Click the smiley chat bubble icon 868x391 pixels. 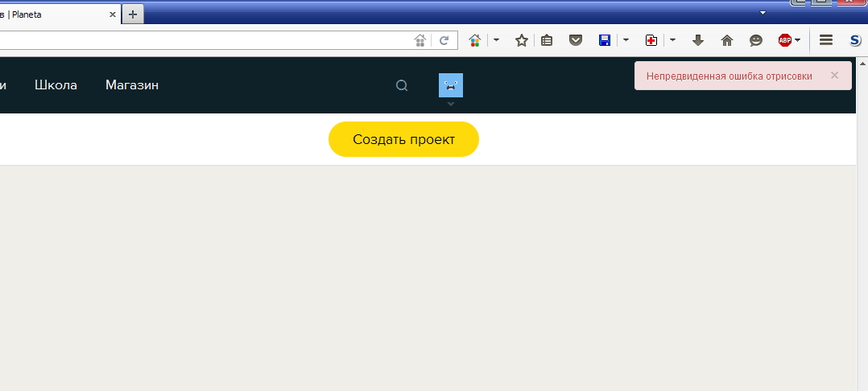pyautogui.click(x=755, y=39)
